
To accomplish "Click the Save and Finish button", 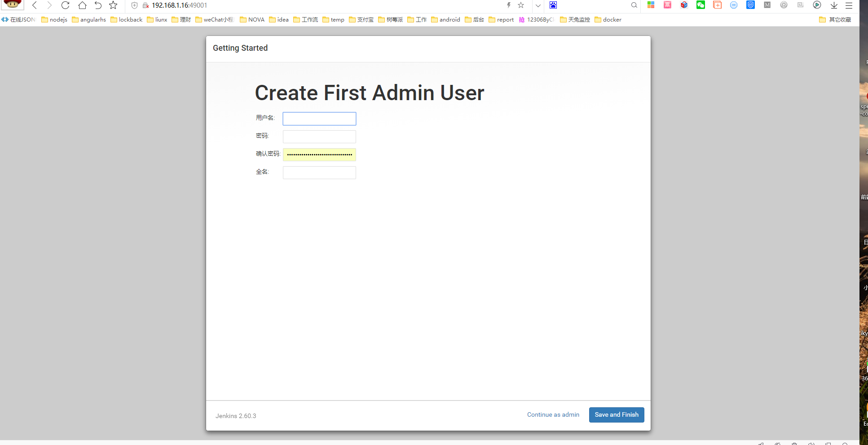I will coord(616,415).
